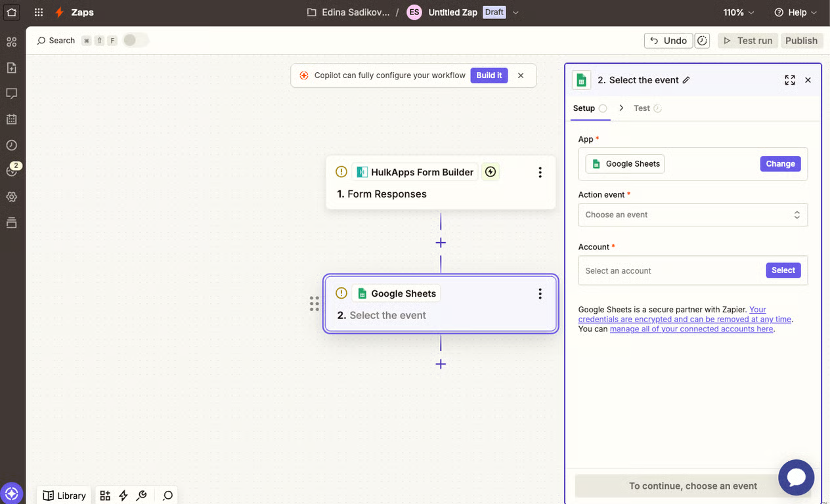Click the instant trigger bolt badge on HulkApps step
Viewport: 830px width, 504px height.
click(491, 172)
